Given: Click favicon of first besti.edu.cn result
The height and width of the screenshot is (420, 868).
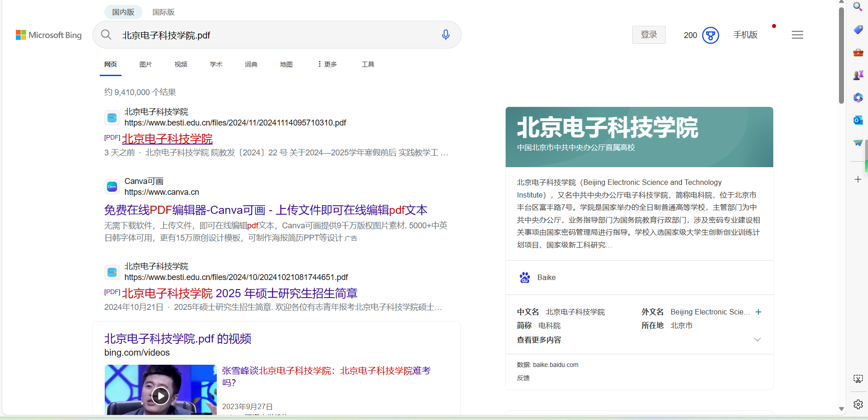Looking at the screenshot, I should [112, 118].
